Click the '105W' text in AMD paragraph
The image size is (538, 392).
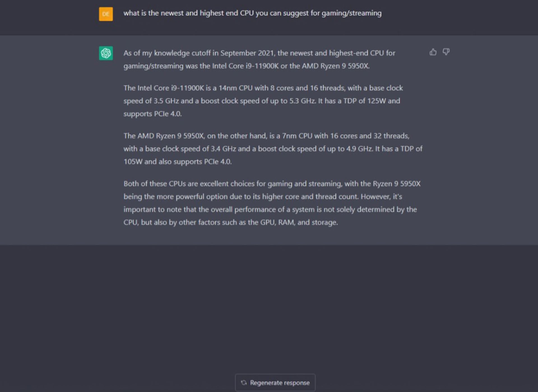coord(133,162)
